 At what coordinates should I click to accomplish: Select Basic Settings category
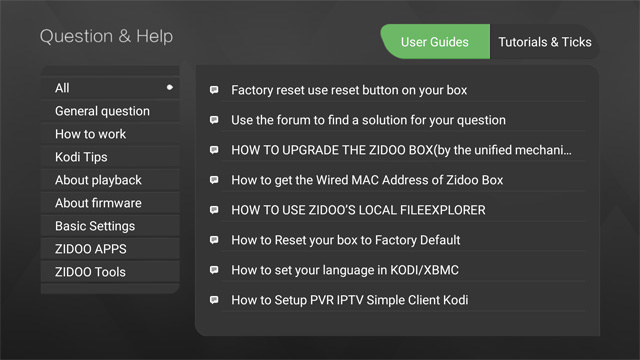110,226
